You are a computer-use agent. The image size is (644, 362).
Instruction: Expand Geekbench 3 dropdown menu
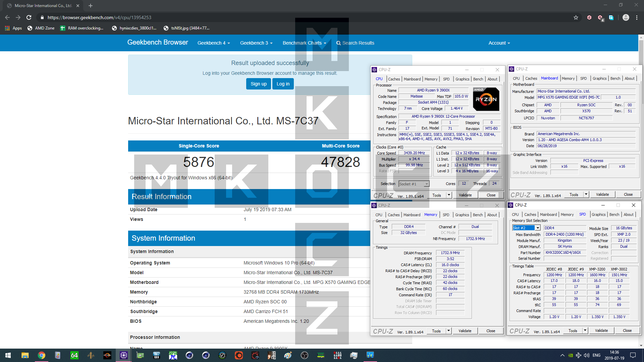(x=256, y=43)
